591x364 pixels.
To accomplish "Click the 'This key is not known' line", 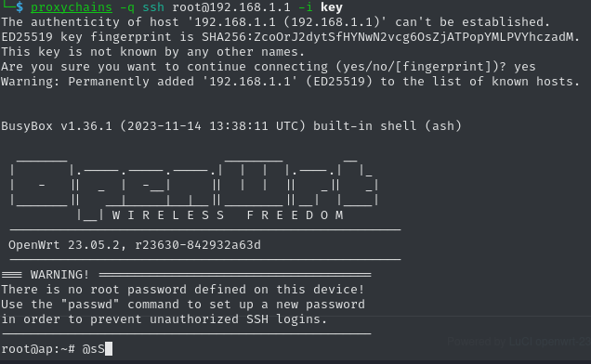I will click(x=152, y=52).
